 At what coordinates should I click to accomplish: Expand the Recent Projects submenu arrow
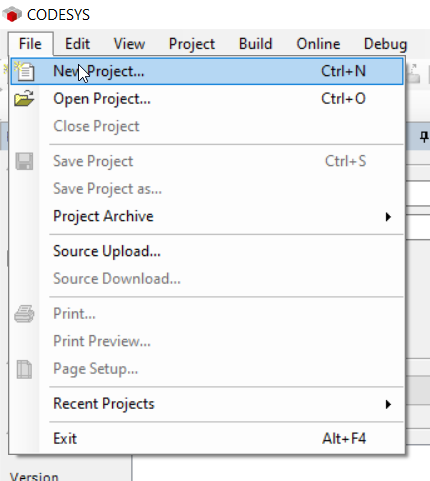tap(388, 404)
